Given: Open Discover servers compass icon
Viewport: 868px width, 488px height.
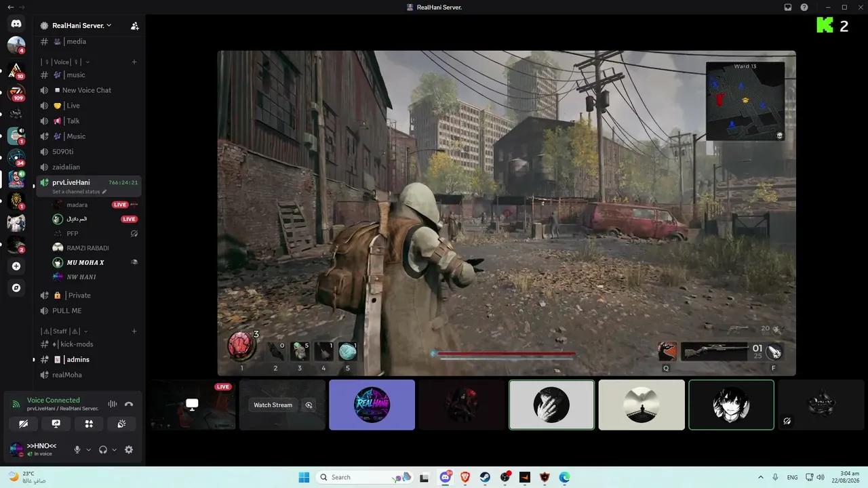Looking at the screenshot, I should coord(16,288).
